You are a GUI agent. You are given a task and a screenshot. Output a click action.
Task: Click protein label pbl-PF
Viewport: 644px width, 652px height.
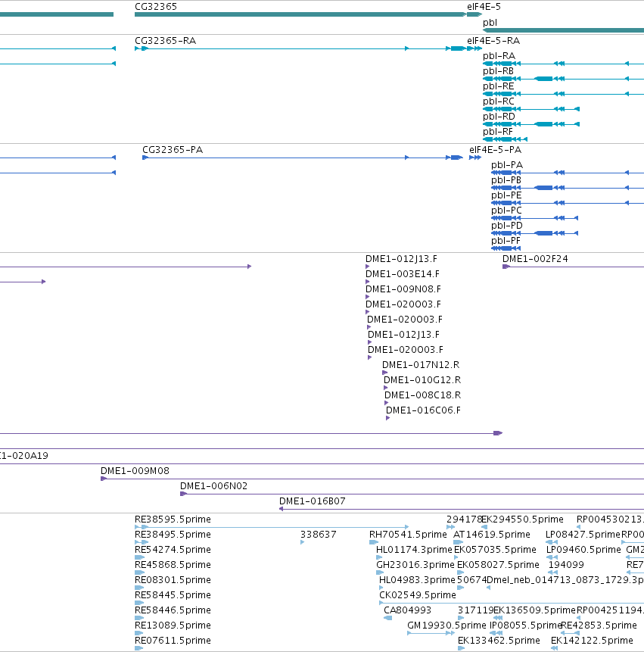pos(506,241)
